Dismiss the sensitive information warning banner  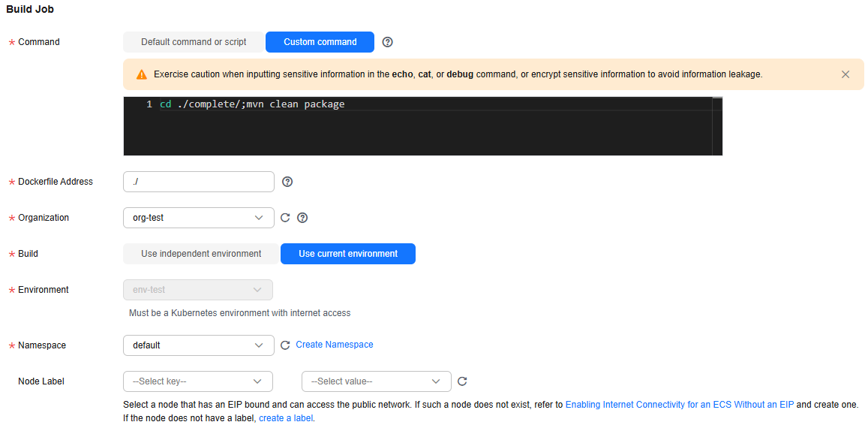pyautogui.click(x=845, y=74)
